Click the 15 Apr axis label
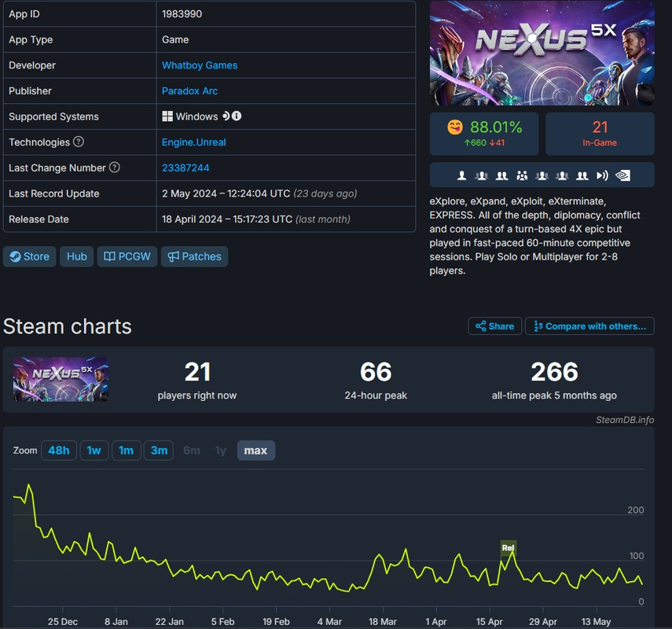 click(489, 621)
